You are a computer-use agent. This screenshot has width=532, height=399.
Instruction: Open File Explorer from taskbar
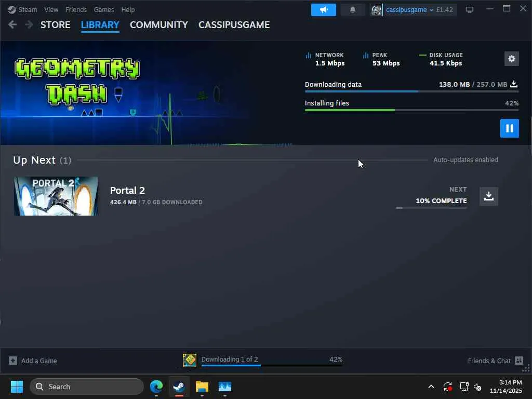coord(202,387)
